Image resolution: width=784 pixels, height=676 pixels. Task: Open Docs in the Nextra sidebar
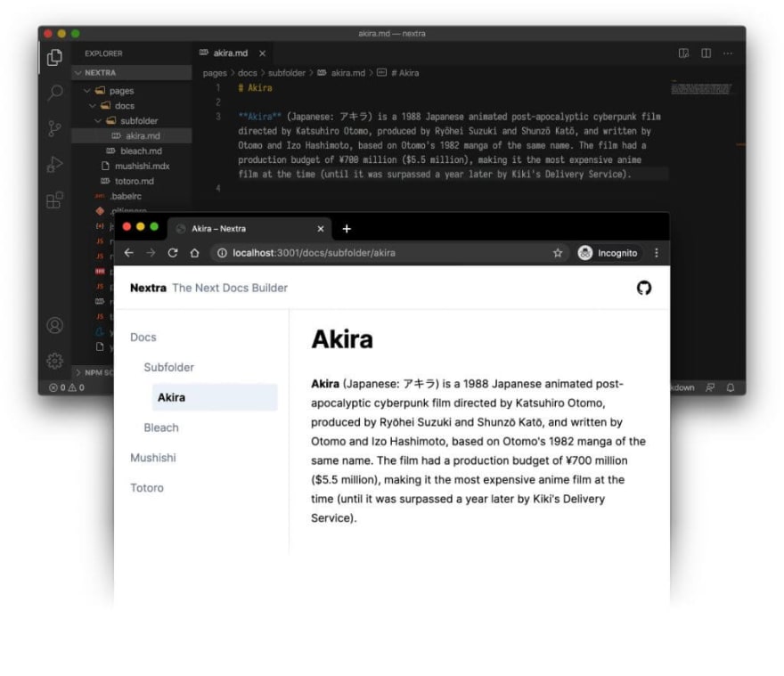point(143,338)
